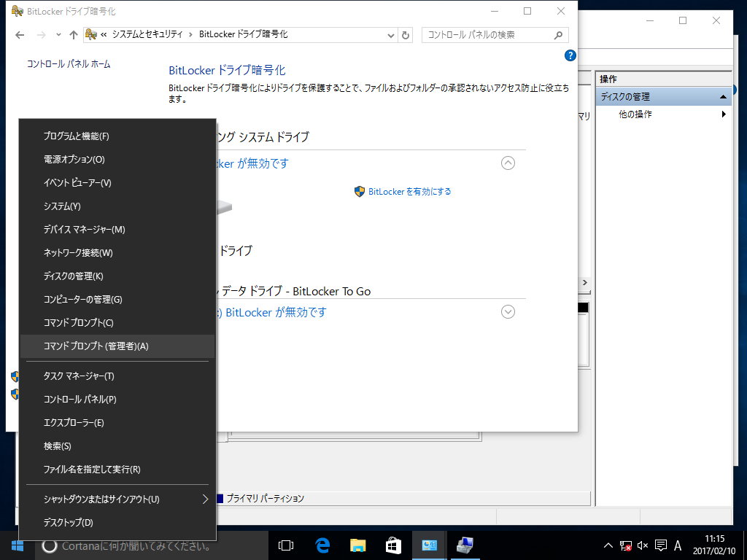Launch デバイス マネージャー from the menu
747x560 pixels.
[x=117, y=230]
